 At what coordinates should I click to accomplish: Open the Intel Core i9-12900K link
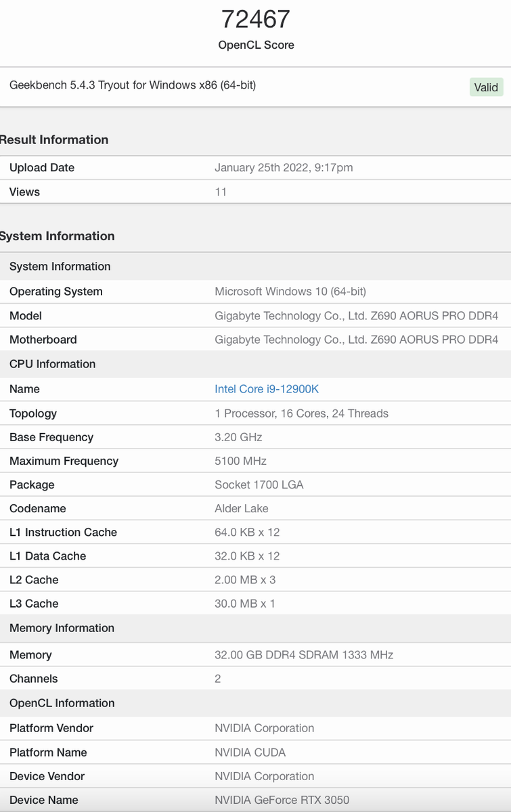267,389
